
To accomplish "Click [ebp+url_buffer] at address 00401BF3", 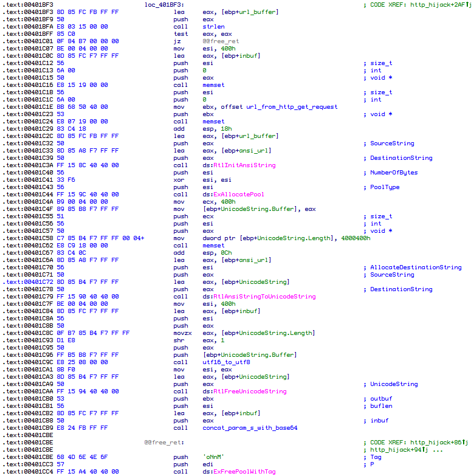I will click(250, 12).
